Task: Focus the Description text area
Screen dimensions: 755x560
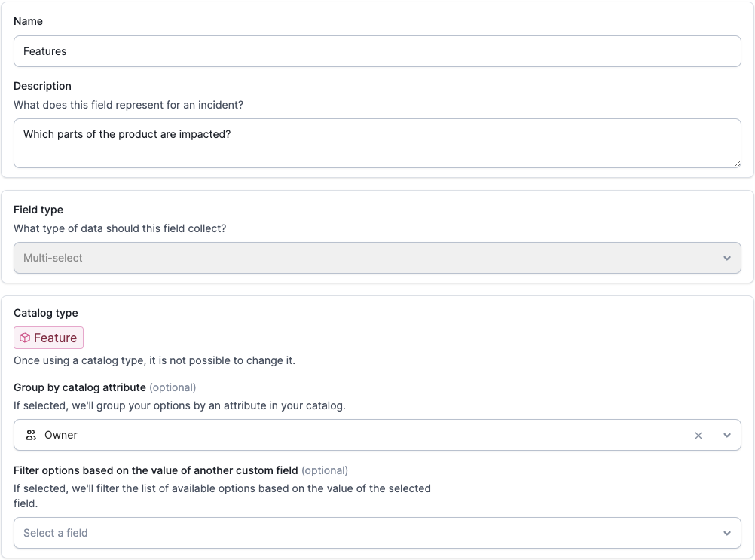Action: [377, 142]
